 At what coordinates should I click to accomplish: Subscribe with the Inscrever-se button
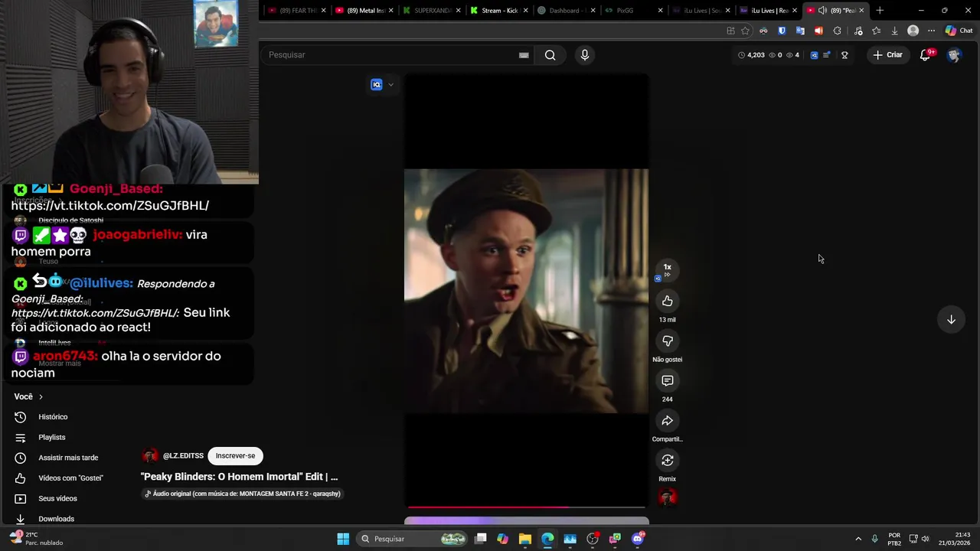(235, 456)
